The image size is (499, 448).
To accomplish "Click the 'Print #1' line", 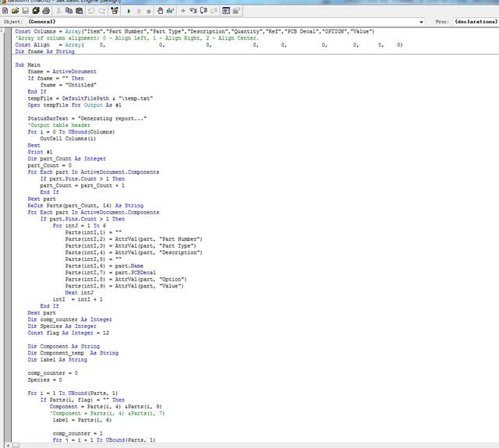I will 40,152.
